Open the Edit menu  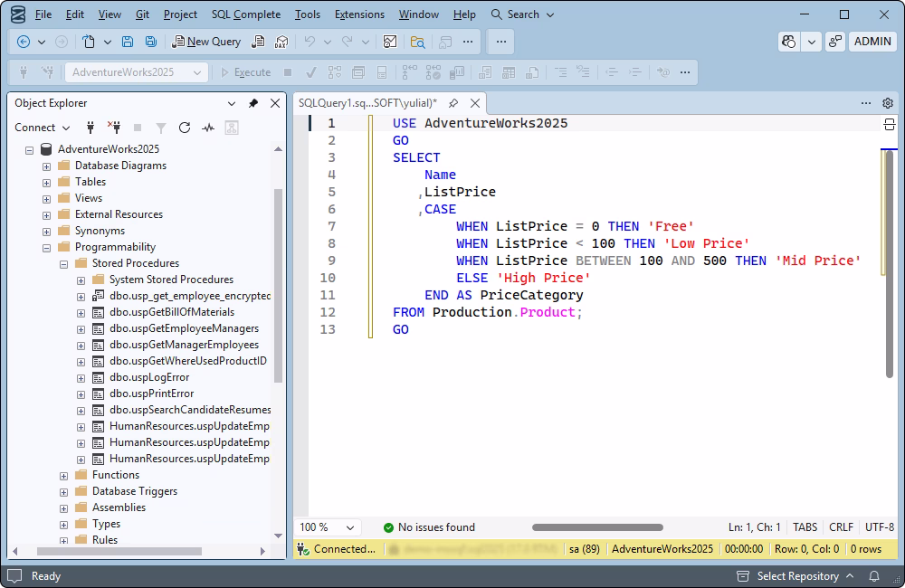(74, 14)
